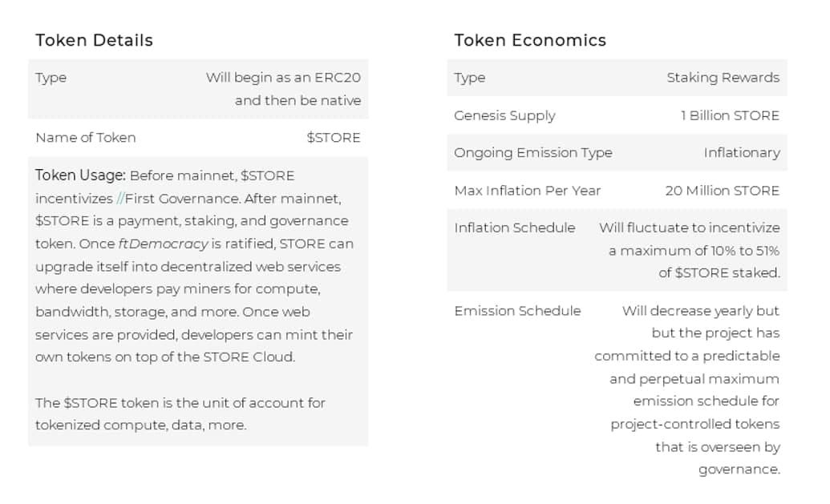The width and height of the screenshot is (830, 504).
Task: Select the Inflationary value
Action: coord(742,153)
